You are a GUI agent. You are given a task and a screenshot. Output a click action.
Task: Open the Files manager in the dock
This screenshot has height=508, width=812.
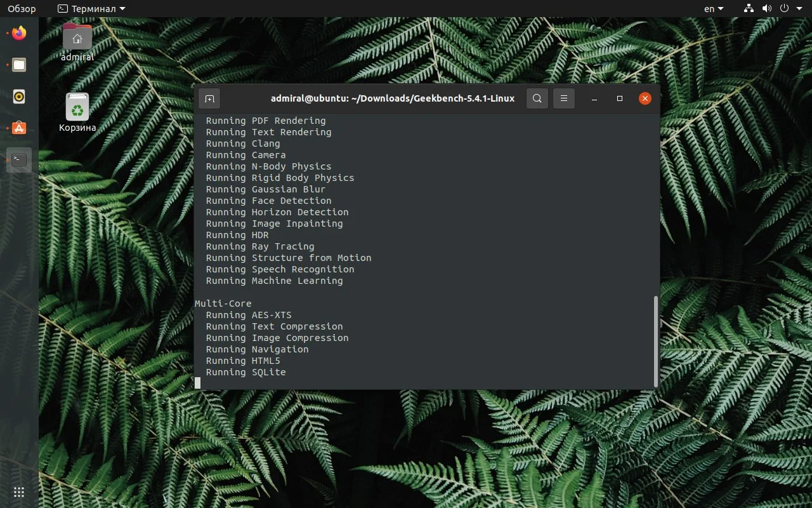[x=19, y=65]
